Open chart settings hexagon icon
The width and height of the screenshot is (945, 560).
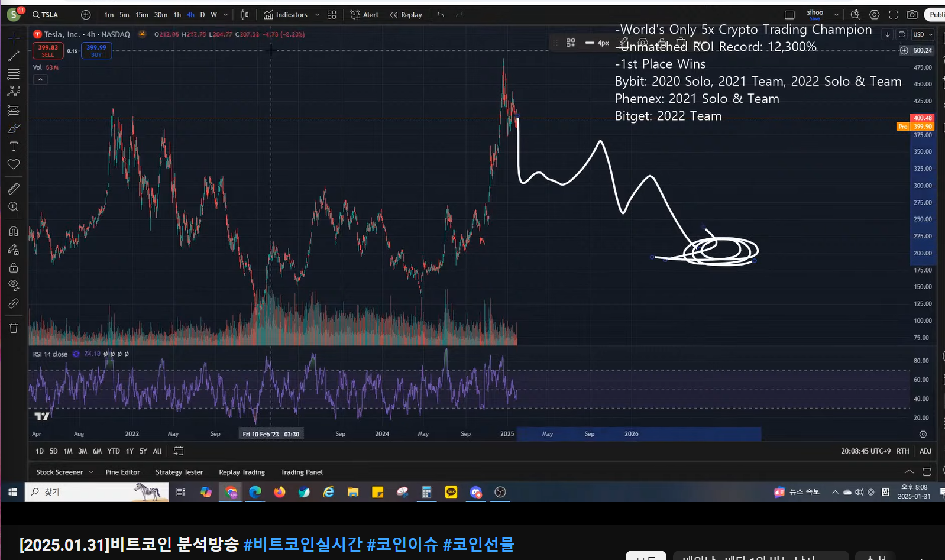[x=874, y=15]
